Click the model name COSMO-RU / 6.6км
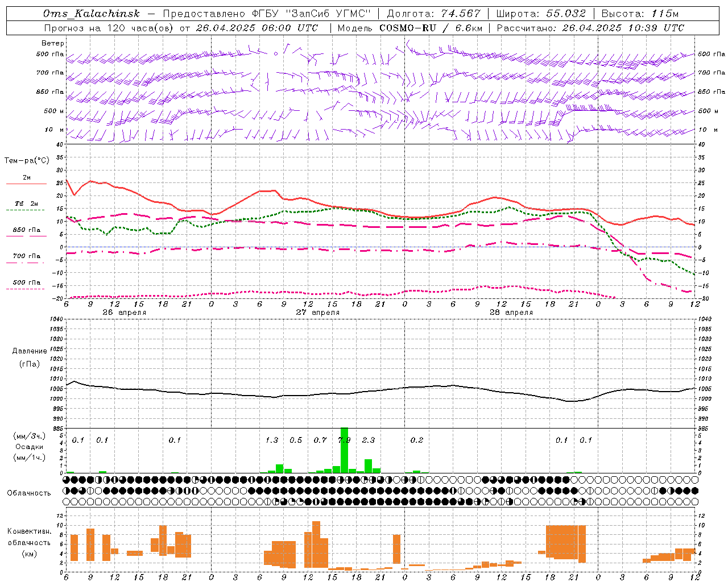Viewport: 728px width, 582px height. tap(431, 28)
